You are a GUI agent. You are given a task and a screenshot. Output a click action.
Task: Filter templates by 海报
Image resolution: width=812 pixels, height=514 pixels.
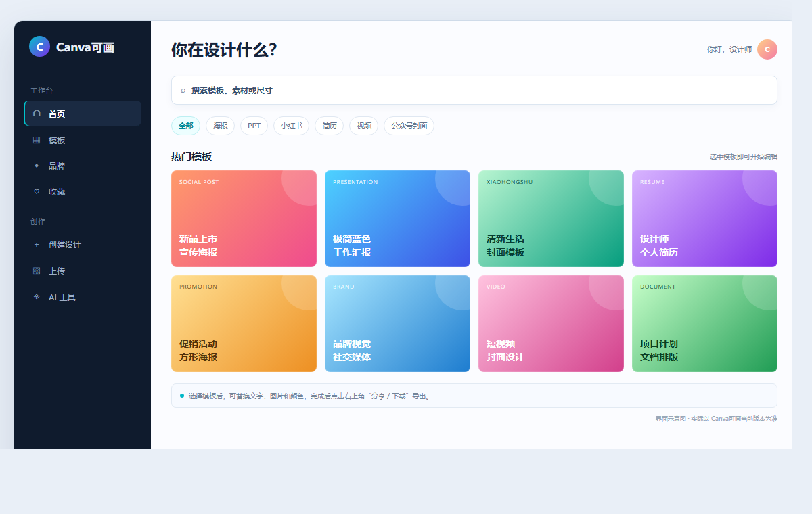pyautogui.click(x=220, y=126)
